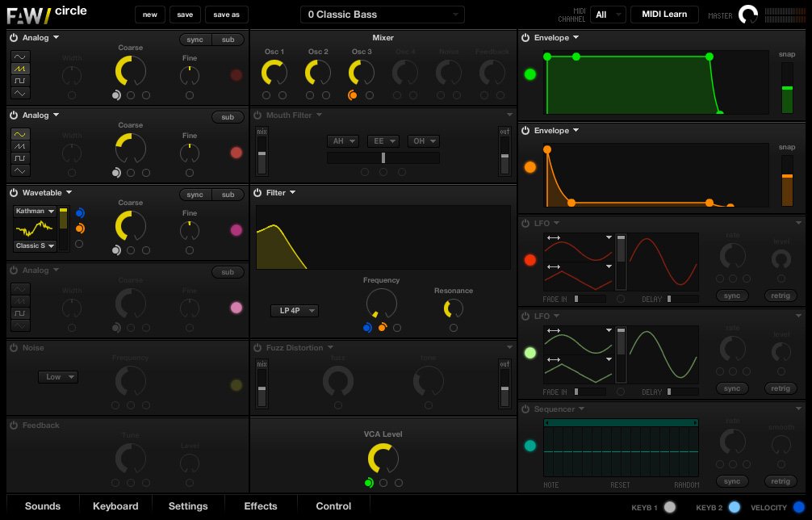Open the MIDI channel All dropdown
This screenshot has height=520, width=812.
click(608, 15)
